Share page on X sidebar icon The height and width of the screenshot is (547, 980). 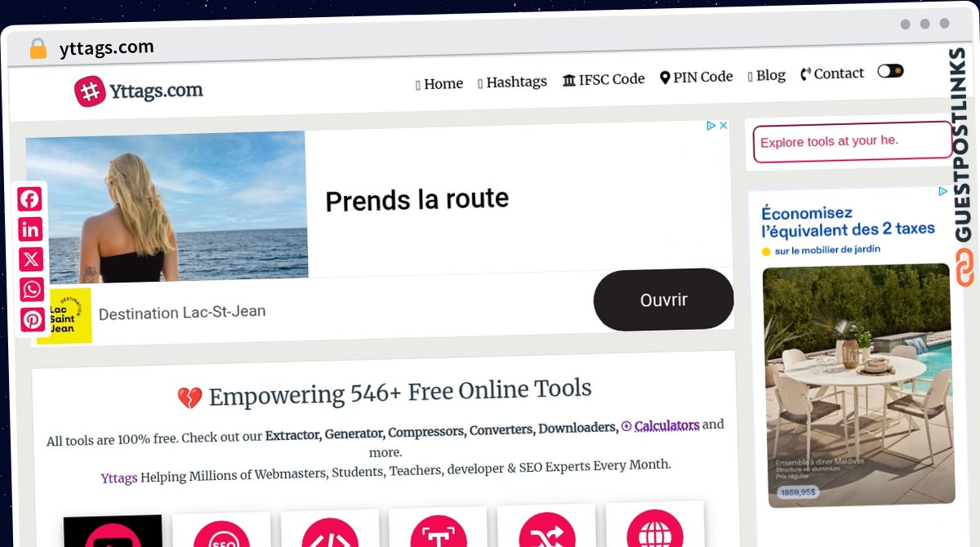(x=31, y=260)
